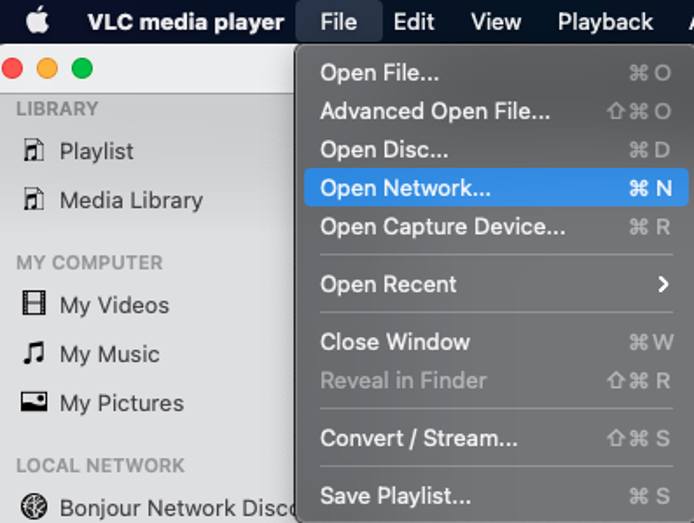Expand the Open Recent submenu arrow
Image resolution: width=694 pixels, height=523 pixels.
click(x=663, y=284)
